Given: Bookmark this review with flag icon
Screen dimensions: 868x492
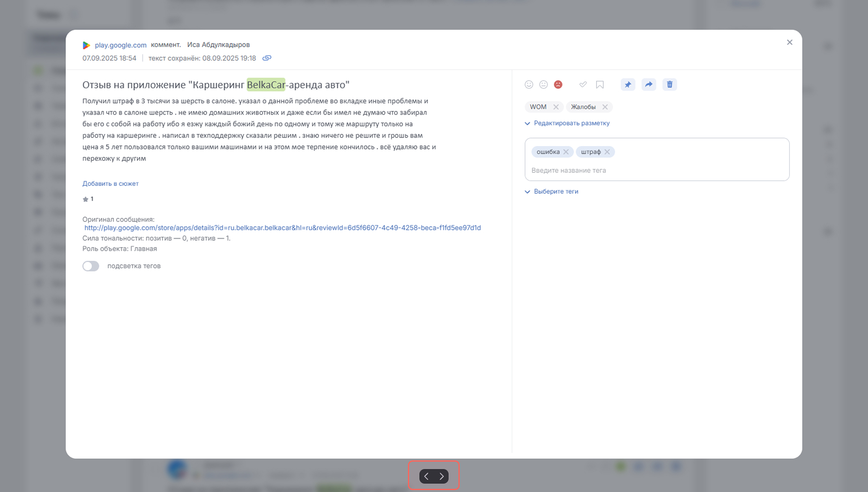Looking at the screenshot, I should pos(600,84).
